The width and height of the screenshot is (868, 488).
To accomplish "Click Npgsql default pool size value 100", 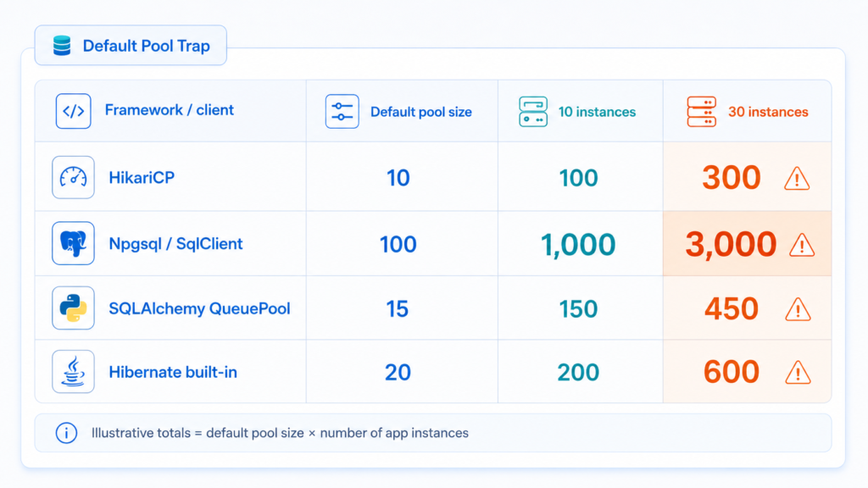I will (x=398, y=245).
